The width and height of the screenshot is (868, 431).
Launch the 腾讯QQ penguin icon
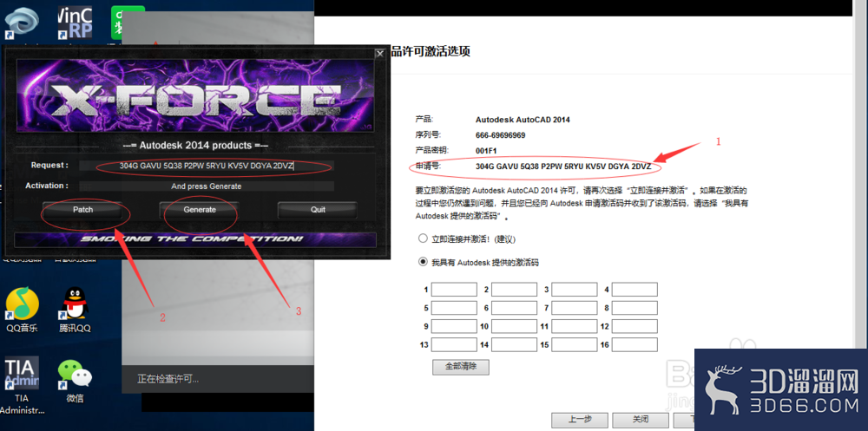coord(76,310)
